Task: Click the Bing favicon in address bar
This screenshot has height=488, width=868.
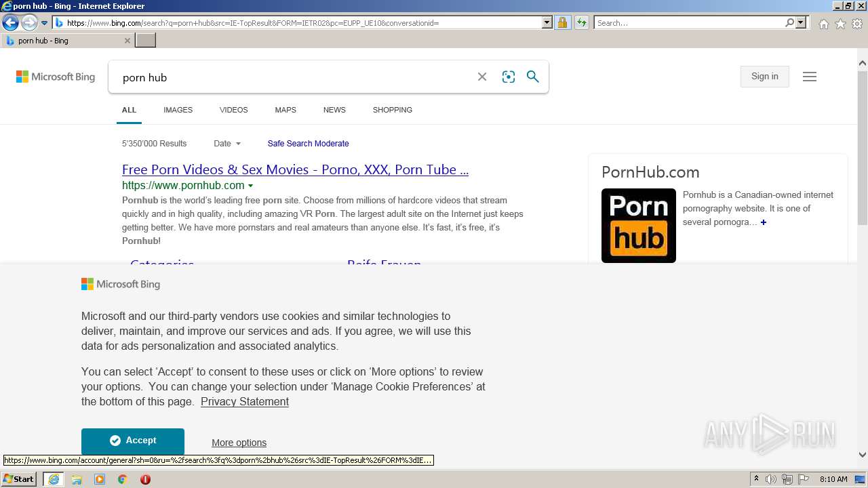Action: (59, 23)
